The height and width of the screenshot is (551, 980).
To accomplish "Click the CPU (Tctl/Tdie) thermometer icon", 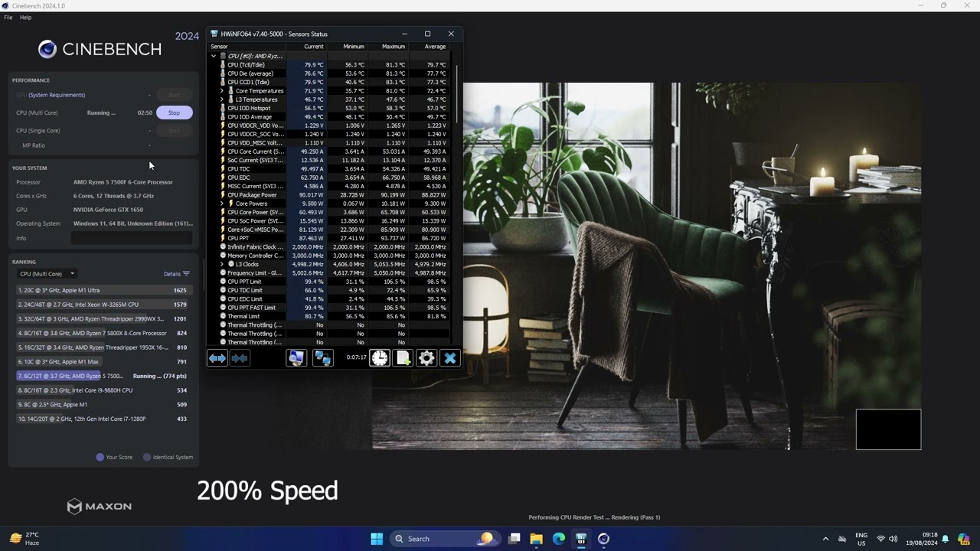I will (223, 65).
